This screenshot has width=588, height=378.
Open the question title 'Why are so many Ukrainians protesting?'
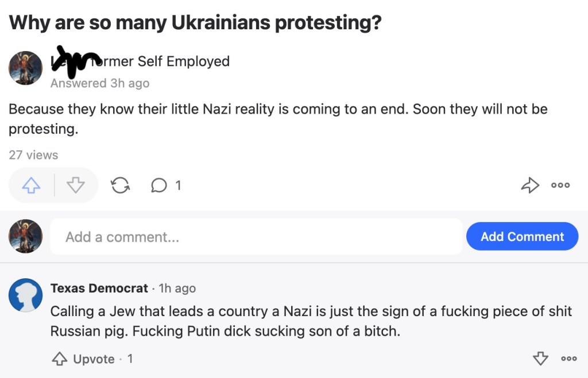pyautogui.click(x=195, y=22)
